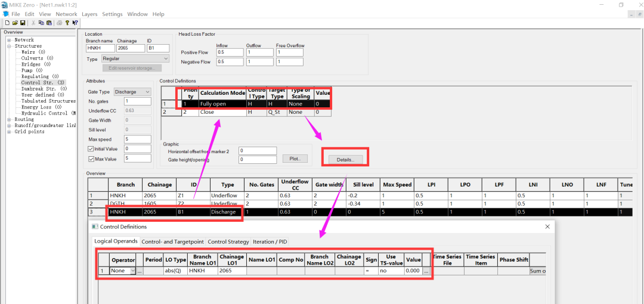Select the Fully open calculation mode cell
Viewport: 644px width, 304px height.
click(222, 104)
